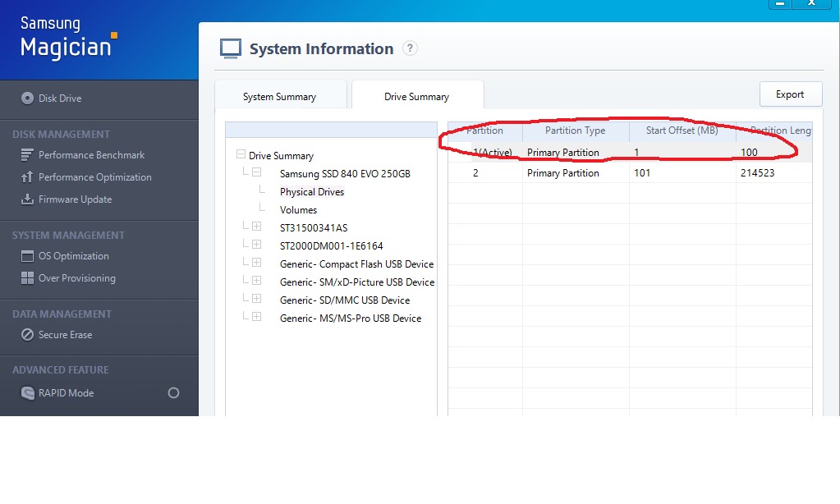Click the Firmware Update download icon
The height and width of the screenshot is (504, 840).
click(x=27, y=199)
